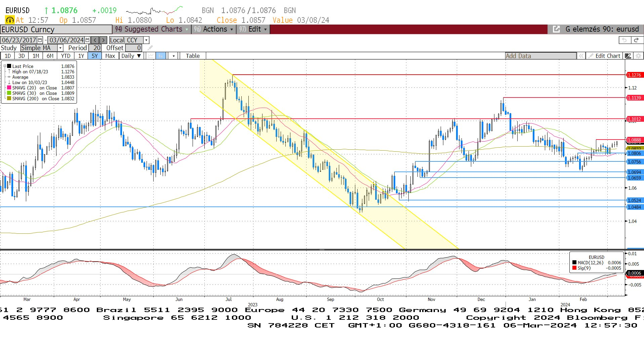The width and height of the screenshot is (644, 344).
Task: Shift date range backward with left arrow
Action: tap(95, 40)
